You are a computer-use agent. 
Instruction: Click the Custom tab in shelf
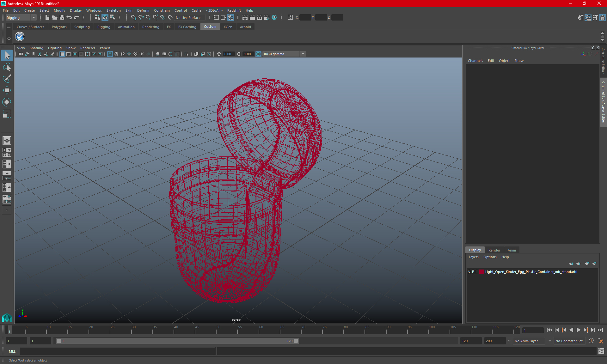click(x=210, y=27)
